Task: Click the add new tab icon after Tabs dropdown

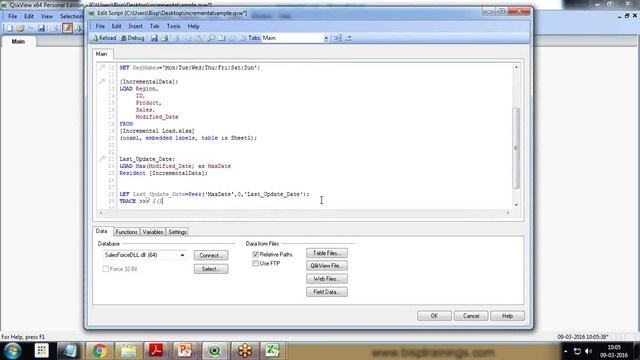Action: tap(338, 38)
